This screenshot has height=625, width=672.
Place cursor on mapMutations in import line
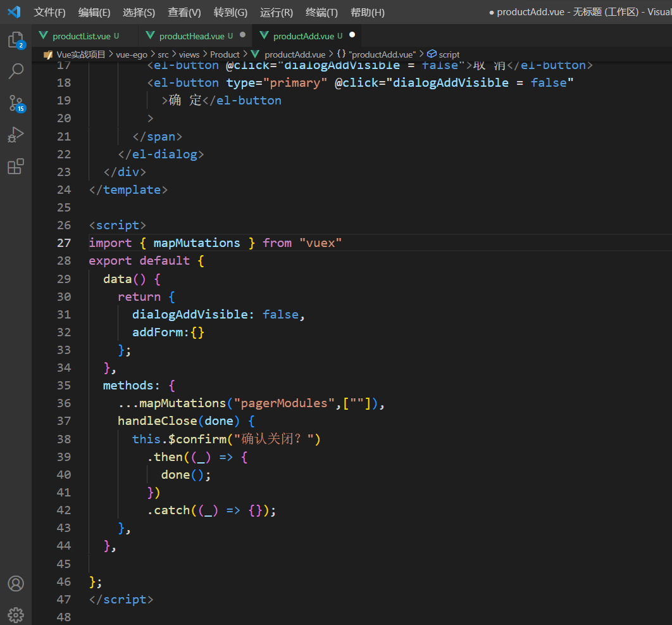point(197,243)
